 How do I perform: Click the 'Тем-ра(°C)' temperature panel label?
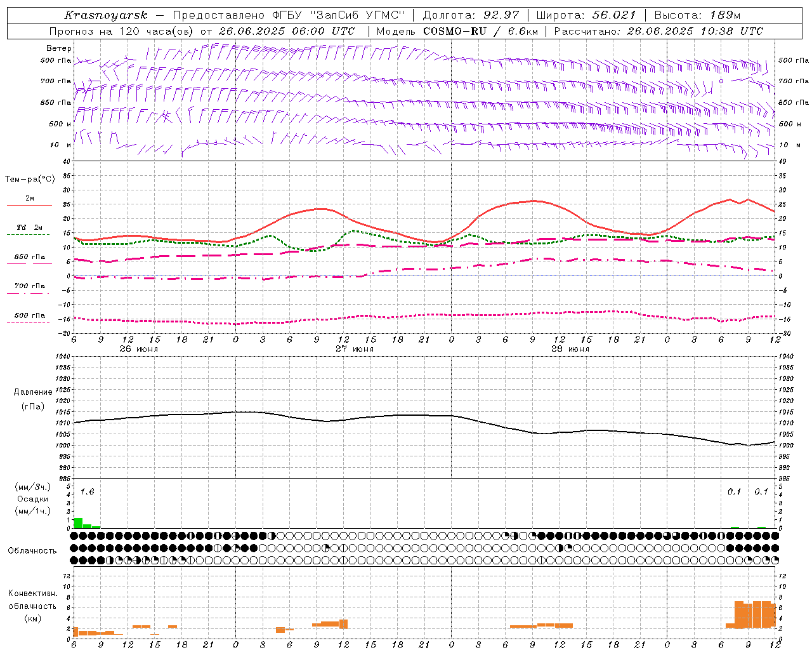[x=30, y=180]
